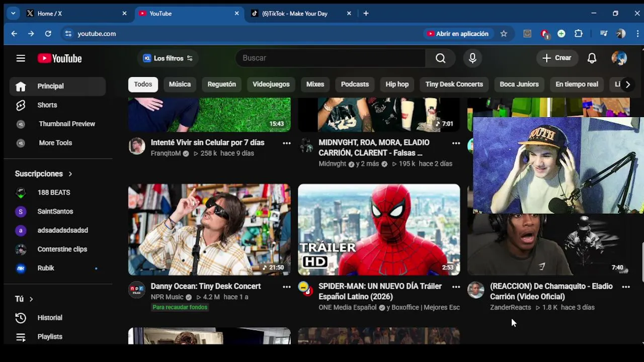Open Thumbnail Preview in sidebar
The image size is (644, 362).
click(57, 124)
